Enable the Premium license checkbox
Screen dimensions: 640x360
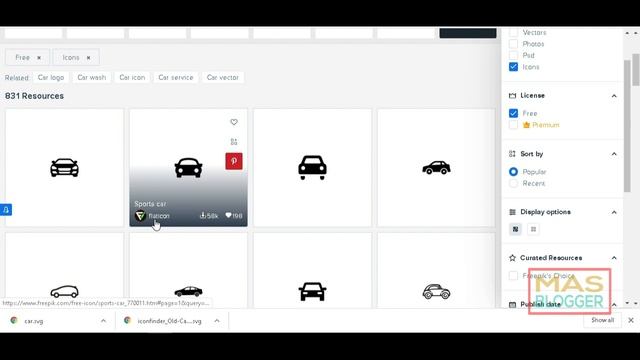pos(513,125)
